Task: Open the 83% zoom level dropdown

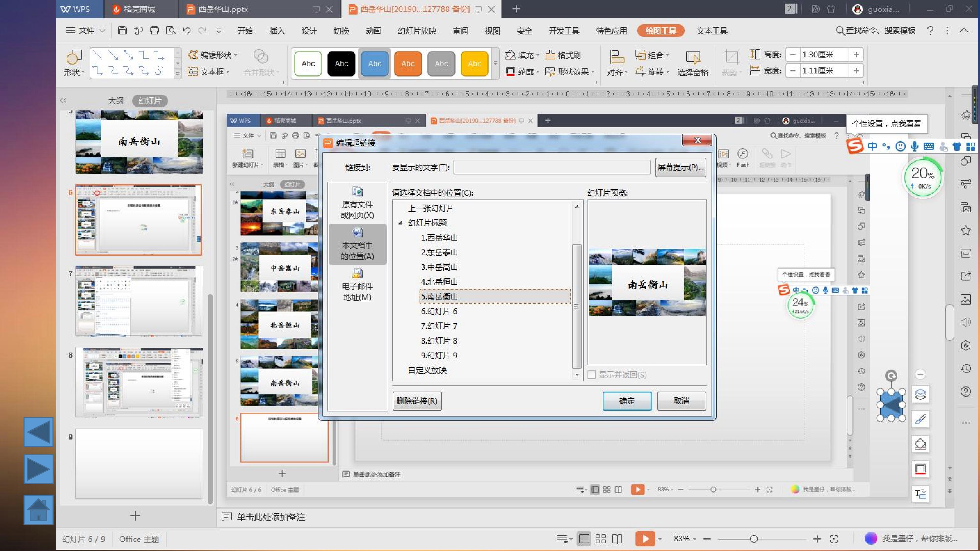Action: click(x=685, y=539)
